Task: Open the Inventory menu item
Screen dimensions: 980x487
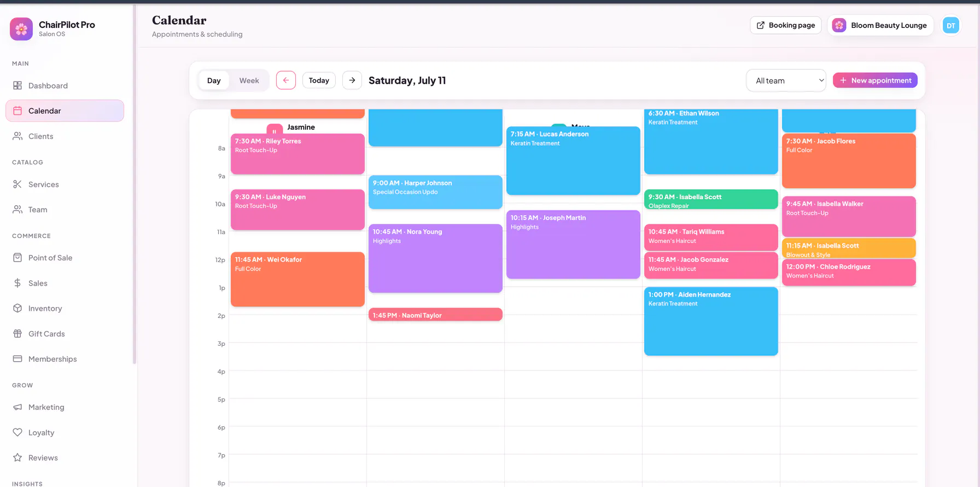Action: click(65, 308)
